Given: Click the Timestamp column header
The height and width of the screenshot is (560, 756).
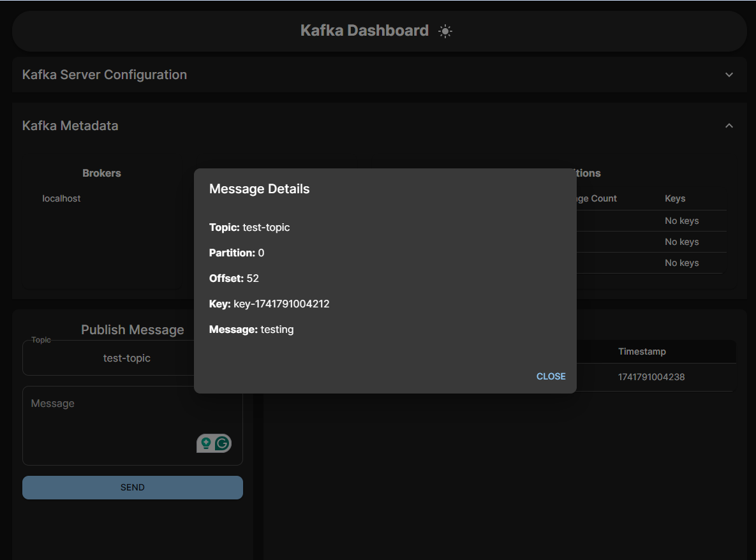Looking at the screenshot, I should 642,351.
